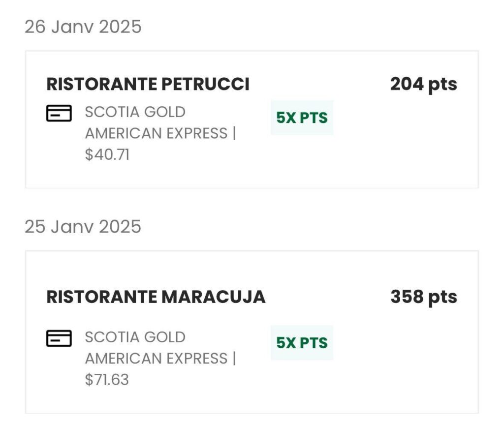Click the 25 Janv 2025 date header
Screen dimensions: 504x423
[x=83, y=227]
